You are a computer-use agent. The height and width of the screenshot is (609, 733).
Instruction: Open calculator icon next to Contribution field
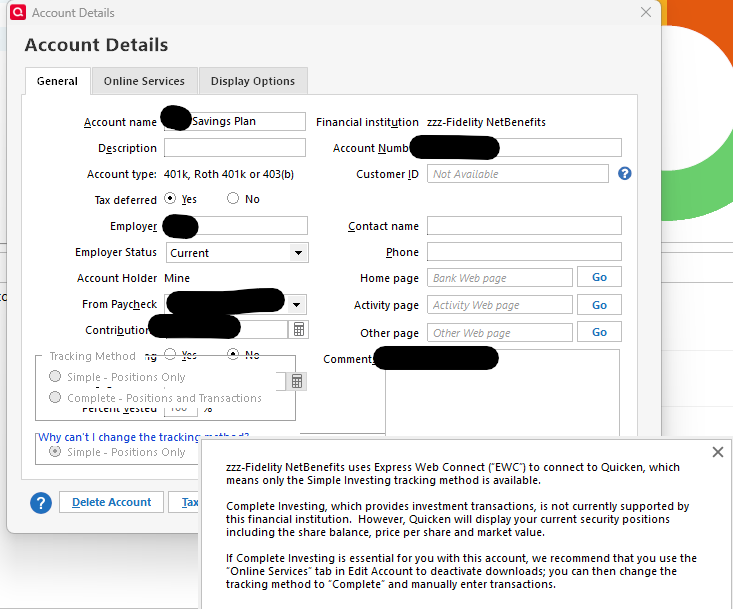299,330
